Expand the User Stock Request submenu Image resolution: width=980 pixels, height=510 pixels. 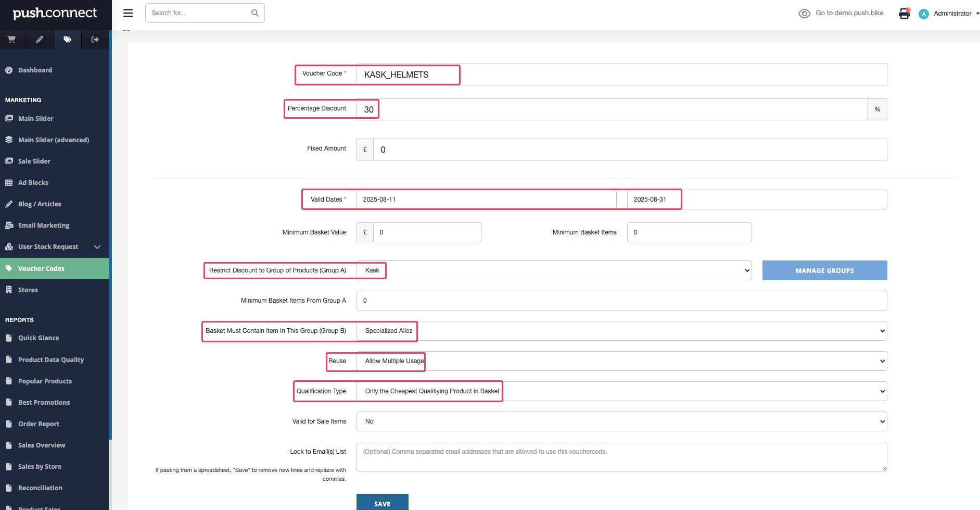[x=97, y=247]
